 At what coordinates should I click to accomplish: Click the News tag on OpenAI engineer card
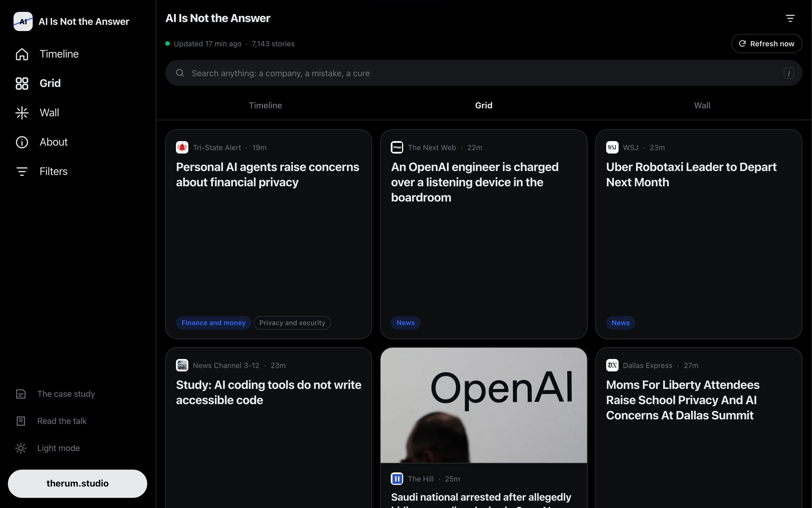click(x=405, y=323)
